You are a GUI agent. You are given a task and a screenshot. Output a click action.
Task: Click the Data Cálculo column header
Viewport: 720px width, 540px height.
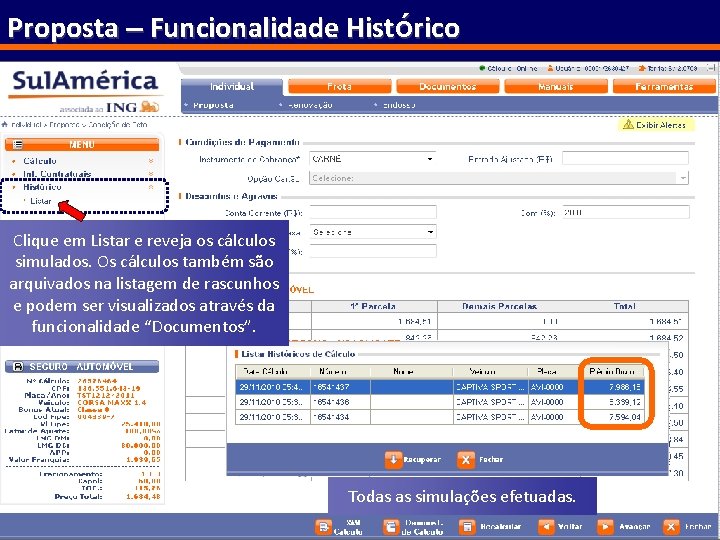coord(273,371)
